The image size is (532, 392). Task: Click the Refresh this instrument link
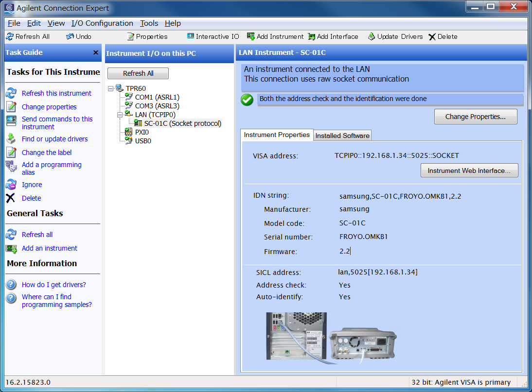(57, 93)
